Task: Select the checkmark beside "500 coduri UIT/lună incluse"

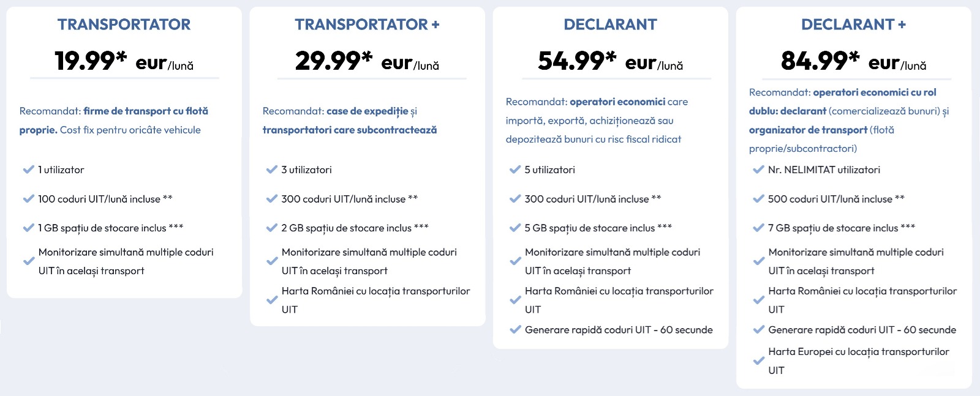Action: pos(758,199)
